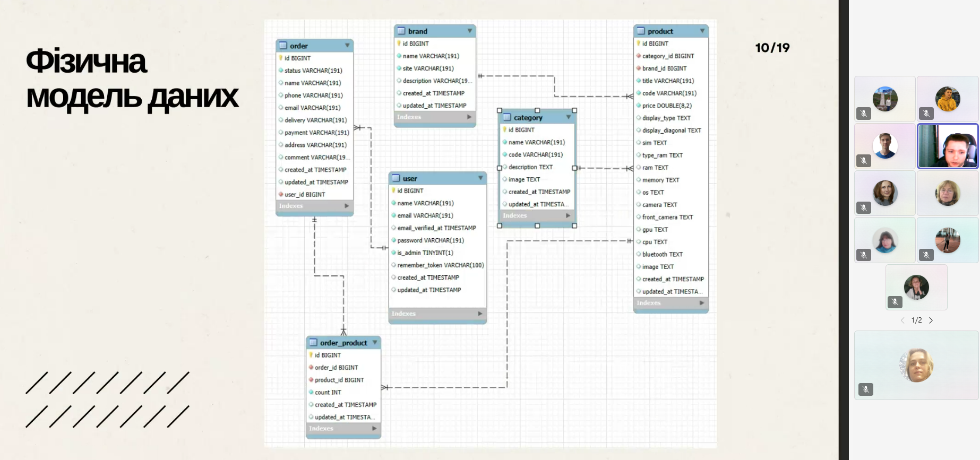Screen dimensions: 980x460
Task: Select 'image TEXT' in category table
Action: click(x=524, y=179)
